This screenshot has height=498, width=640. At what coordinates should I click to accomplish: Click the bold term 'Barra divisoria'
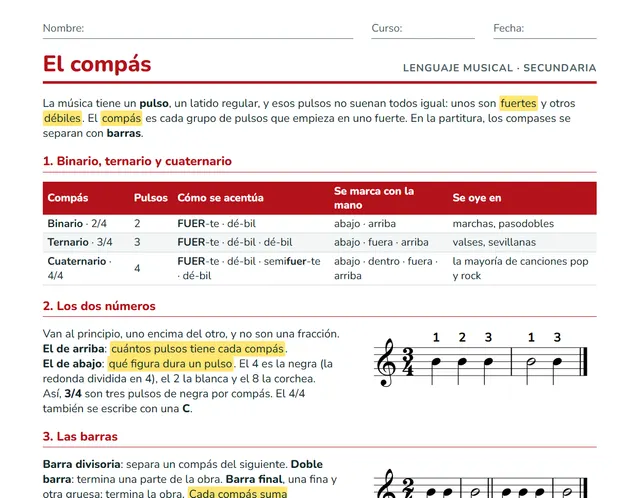point(82,465)
